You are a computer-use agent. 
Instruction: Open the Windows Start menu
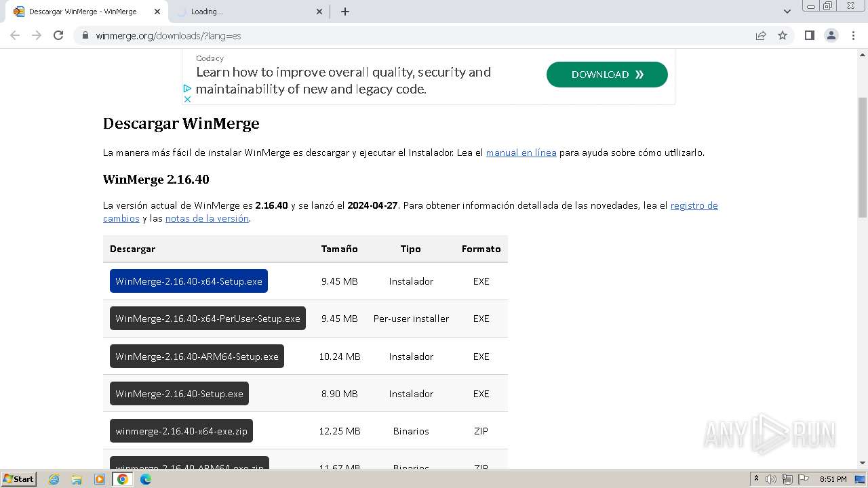tap(19, 479)
